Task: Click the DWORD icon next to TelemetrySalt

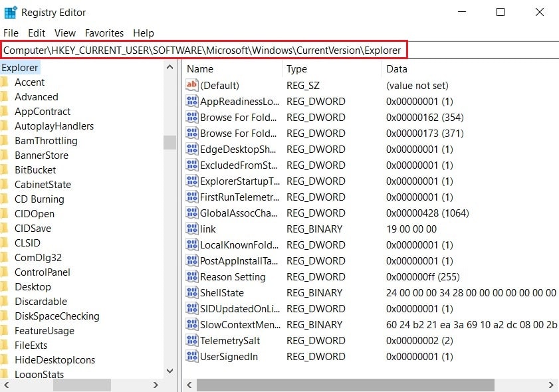Action: coord(192,341)
